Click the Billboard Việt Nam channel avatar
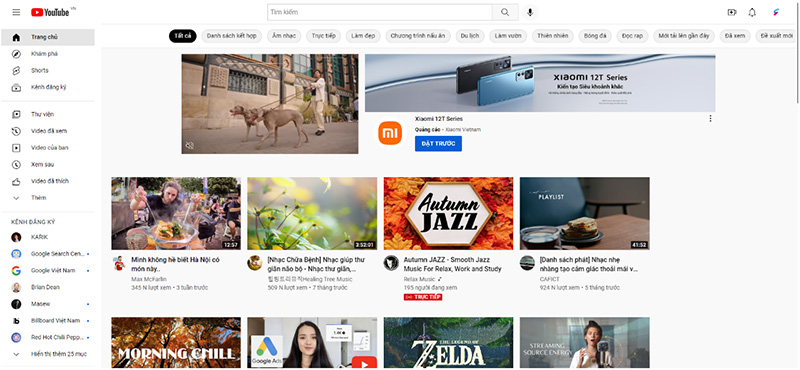800x370 pixels. pos(16,321)
